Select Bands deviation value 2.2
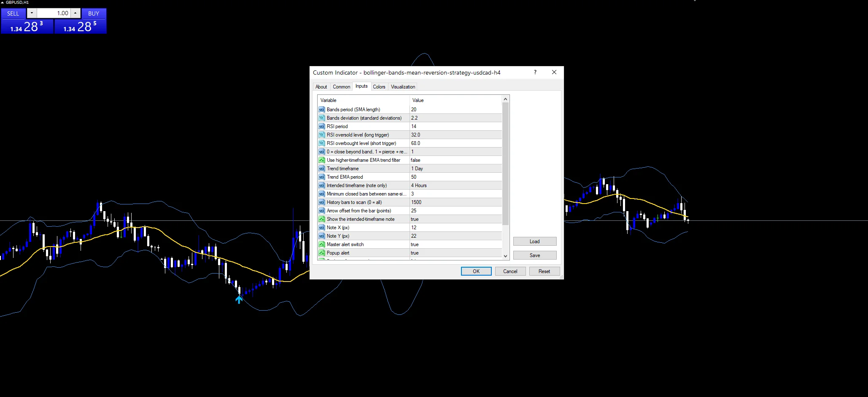The height and width of the screenshot is (397, 868). [x=456, y=118]
